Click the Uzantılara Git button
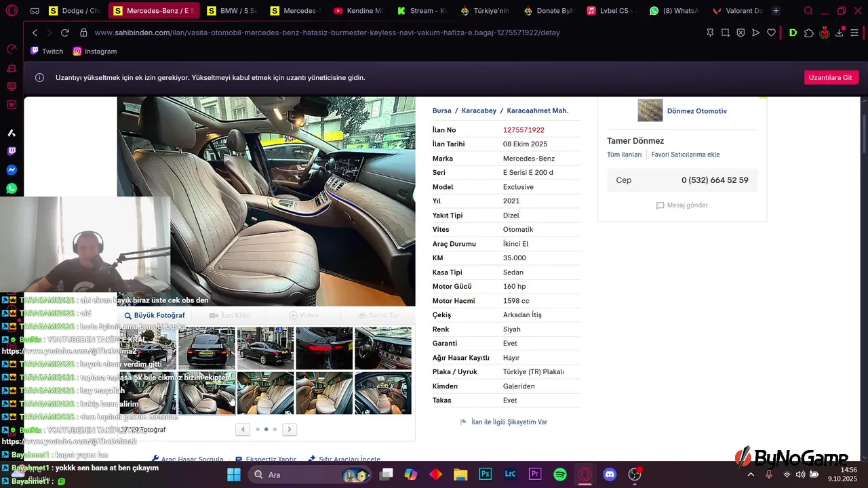Screen dimensions: 868x488 tap(831, 77)
